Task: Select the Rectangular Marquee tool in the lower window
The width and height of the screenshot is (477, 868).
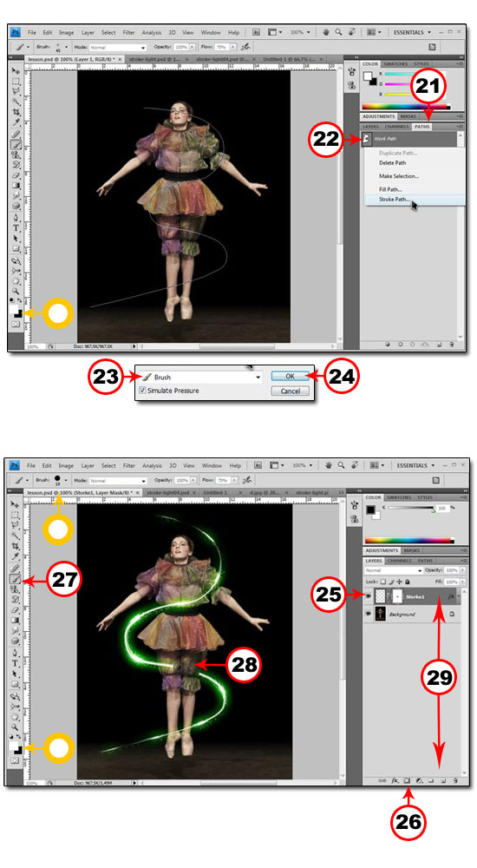Action: coord(16,515)
